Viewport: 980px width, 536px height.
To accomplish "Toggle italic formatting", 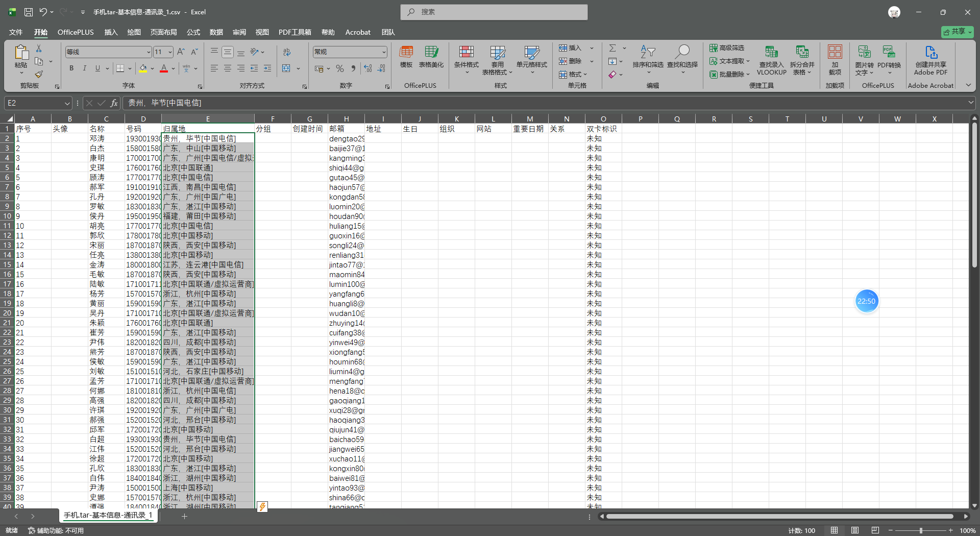I will click(84, 68).
